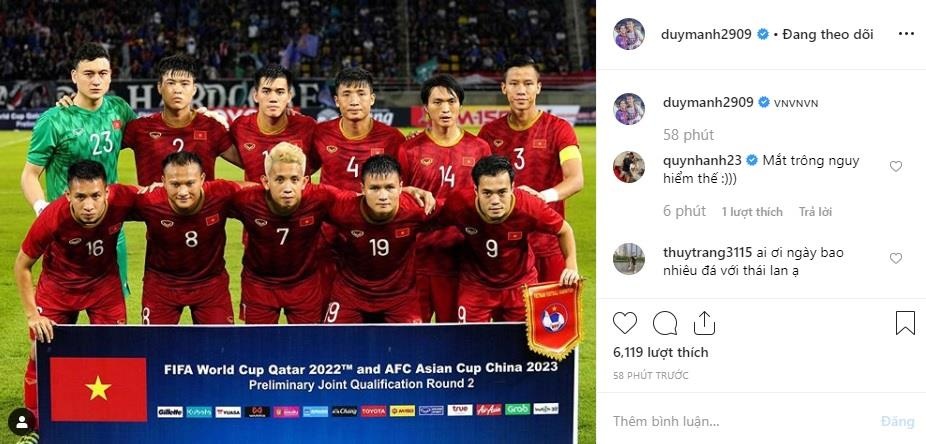Click the blue verified badge next to the header username
The height and width of the screenshot is (444, 926).
[x=763, y=34]
